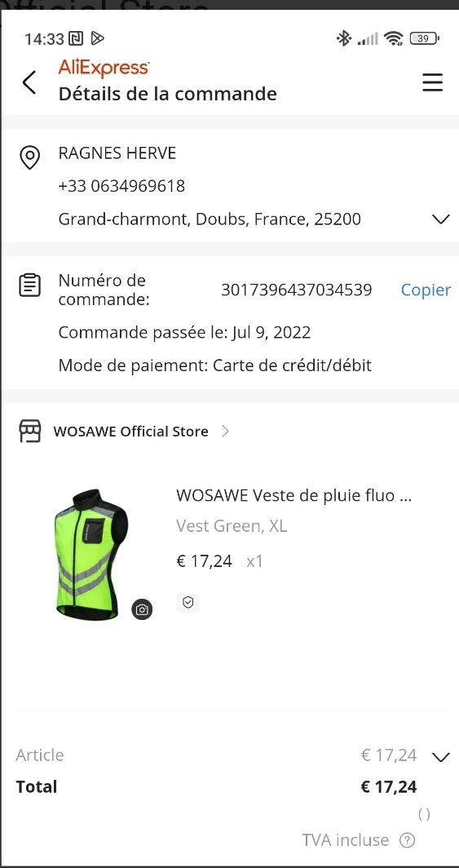459x868 pixels.
Task: Tap the Wi-Fi status bar icon
Action: pyautogui.click(x=394, y=38)
